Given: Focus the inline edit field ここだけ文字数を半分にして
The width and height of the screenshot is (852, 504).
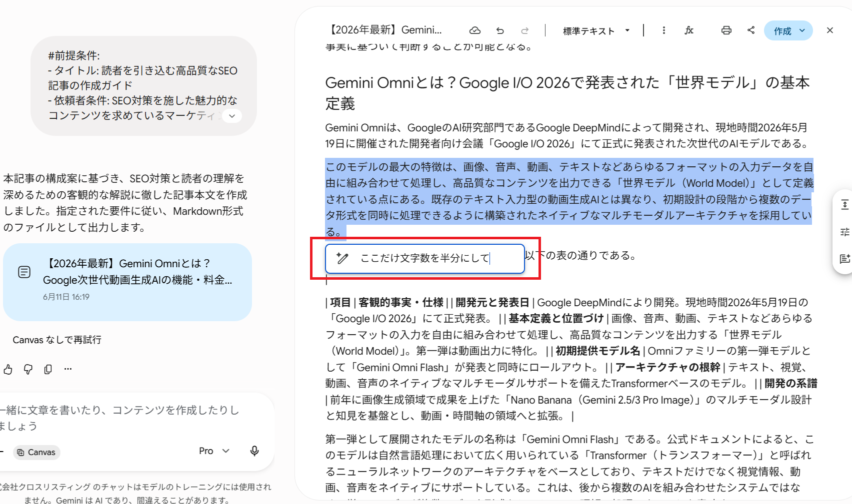Looking at the screenshot, I should [425, 258].
